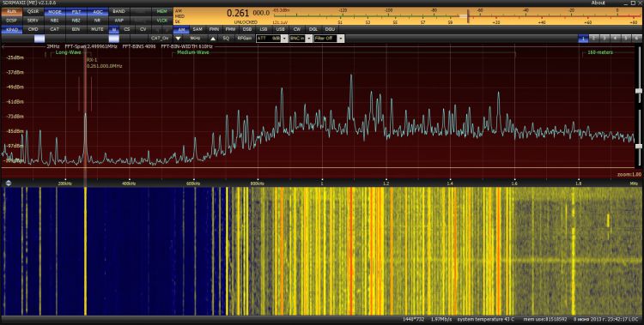Select receiver number 2 button
The height and width of the screenshot is (325, 644).
click(x=593, y=39)
